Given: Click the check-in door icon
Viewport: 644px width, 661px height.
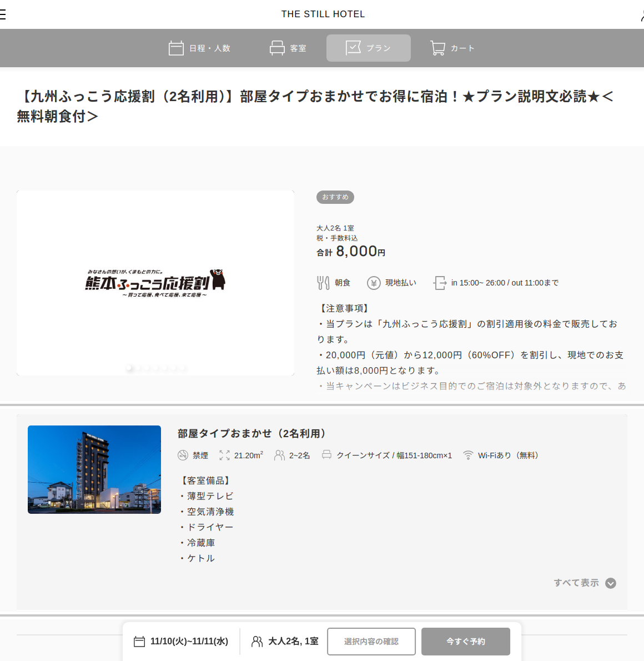Looking at the screenshot, I should tap(440, 283).
